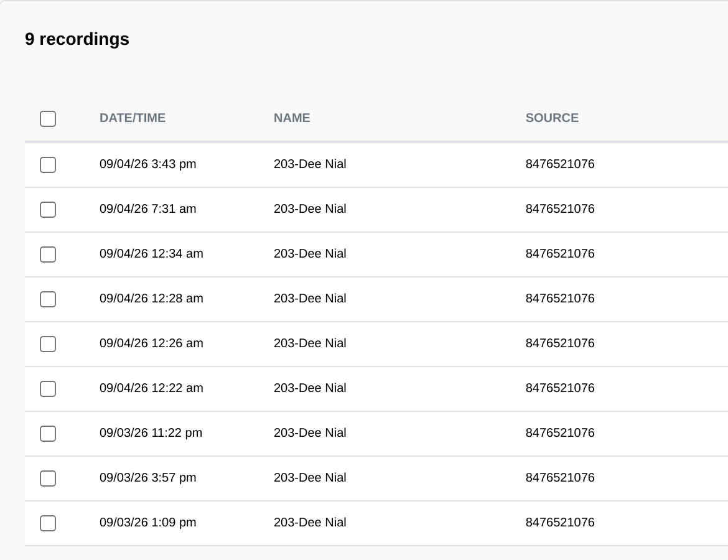Select checkbox for 09/03/26 11:22 pm recording

48,434
